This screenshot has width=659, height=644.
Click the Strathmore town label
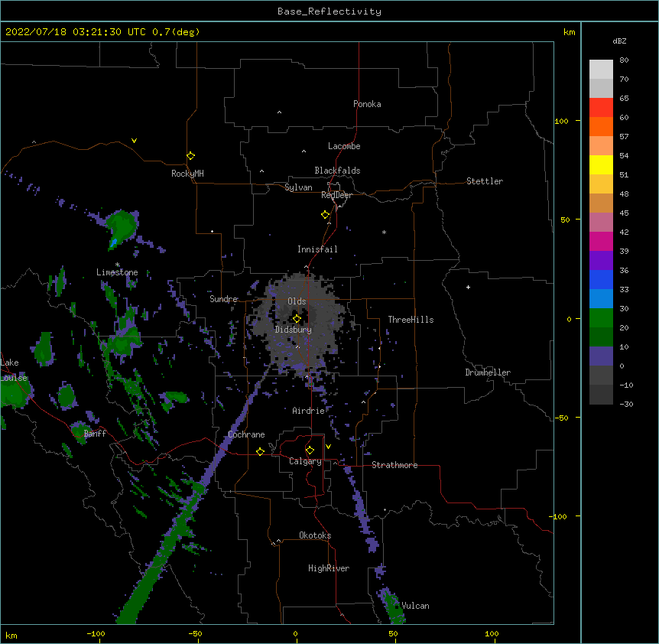[x=394, y=465]
